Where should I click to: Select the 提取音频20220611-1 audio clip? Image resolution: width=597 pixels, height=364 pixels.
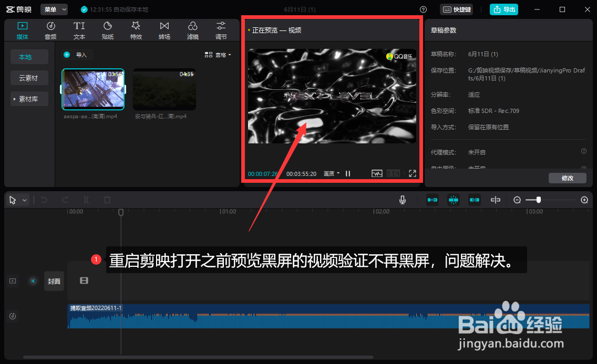328,316
